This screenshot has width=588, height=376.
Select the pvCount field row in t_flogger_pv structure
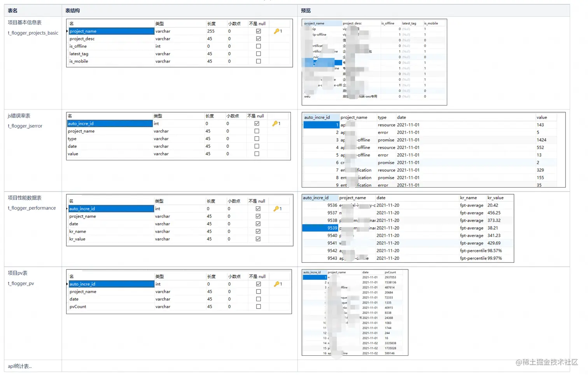point(179,307)
